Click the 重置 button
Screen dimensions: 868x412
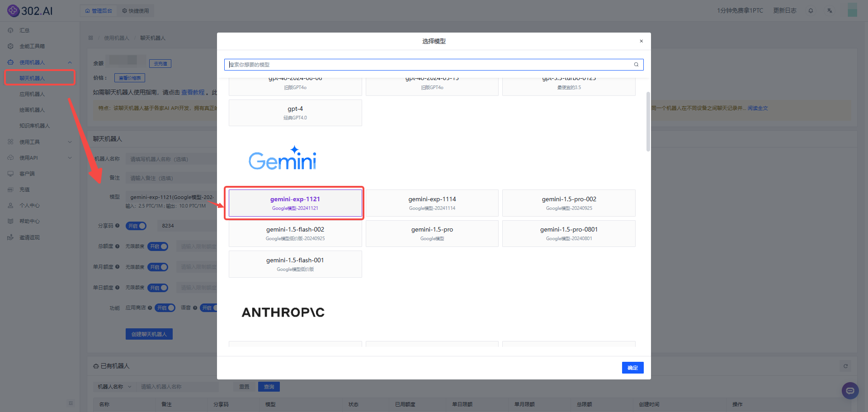point(244,387)
